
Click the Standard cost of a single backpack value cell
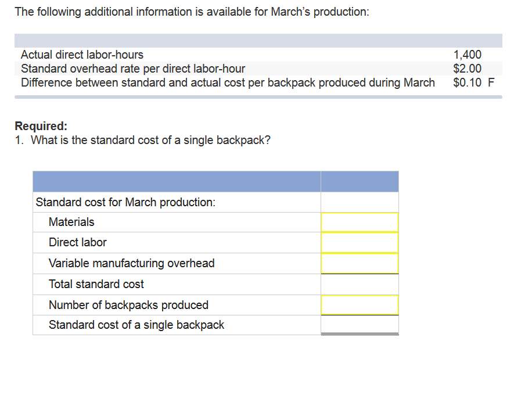(360, 325)
